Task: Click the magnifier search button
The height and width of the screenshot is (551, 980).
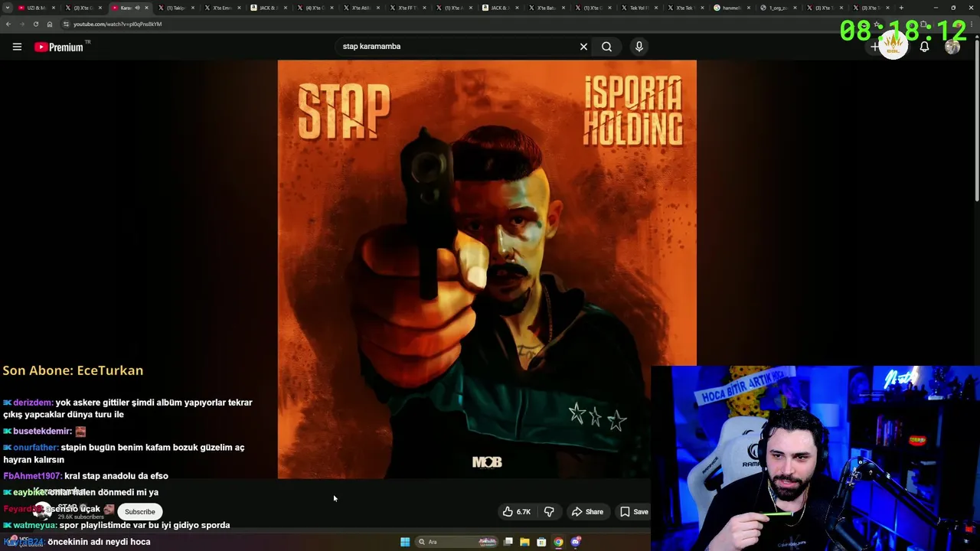Action: point(606,47)
